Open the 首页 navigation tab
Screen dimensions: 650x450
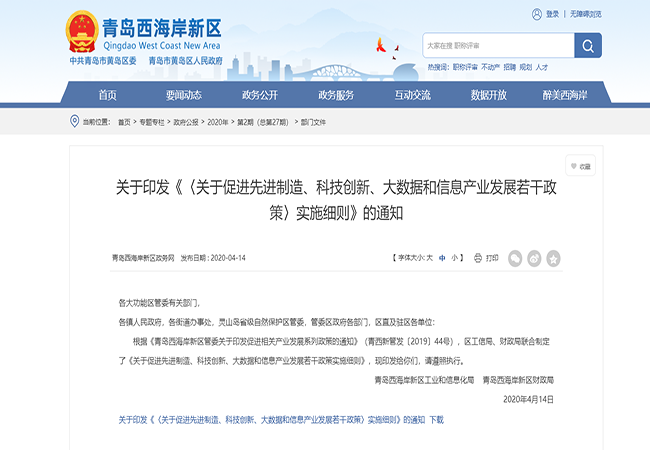[107, 95]
